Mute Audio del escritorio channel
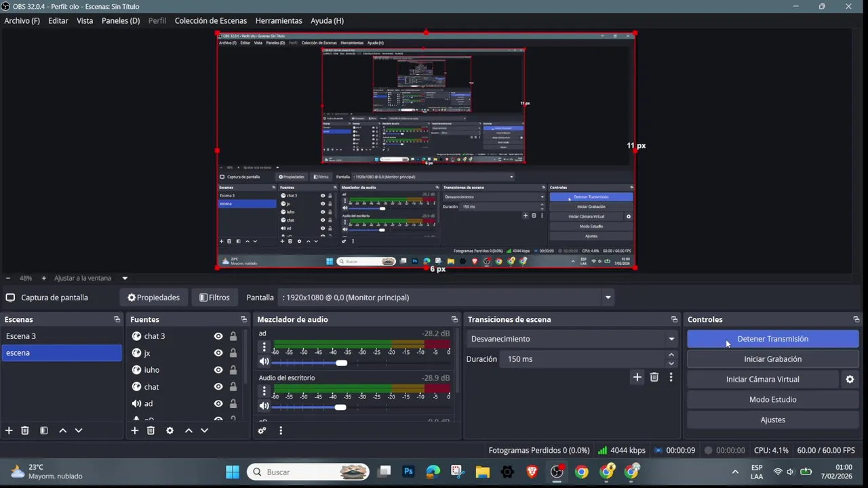This screenshot has width=868, height=488. (264, 406)
